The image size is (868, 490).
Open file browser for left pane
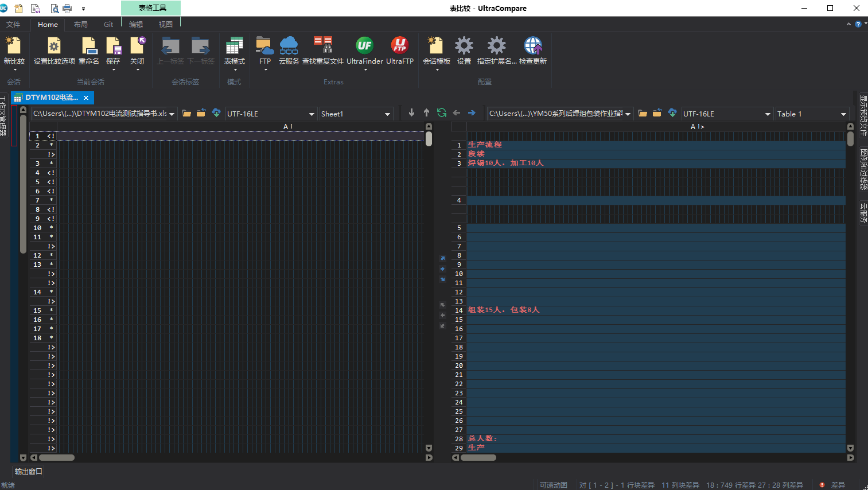(186, 114)
